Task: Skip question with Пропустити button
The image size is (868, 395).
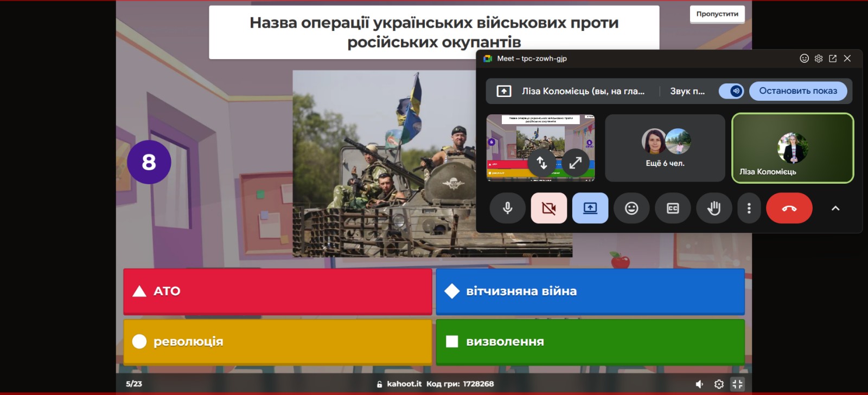Action: tap(717, 14)
